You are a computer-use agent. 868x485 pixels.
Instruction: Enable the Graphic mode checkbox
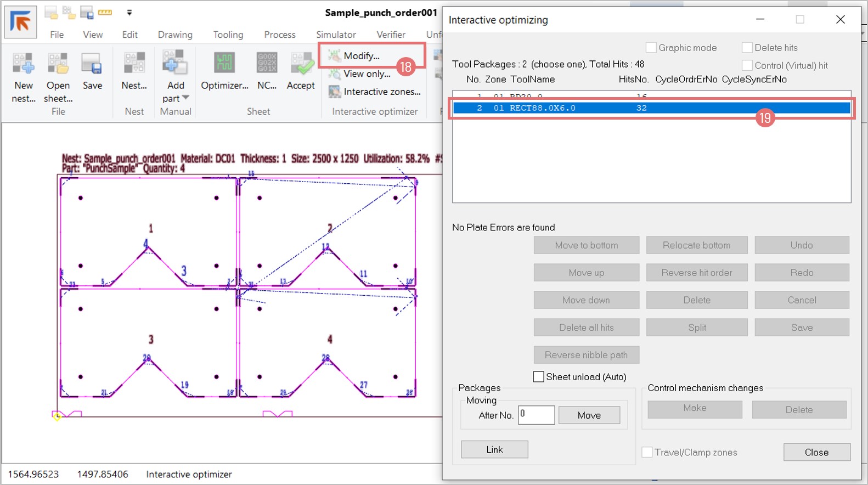pos(651,48)
